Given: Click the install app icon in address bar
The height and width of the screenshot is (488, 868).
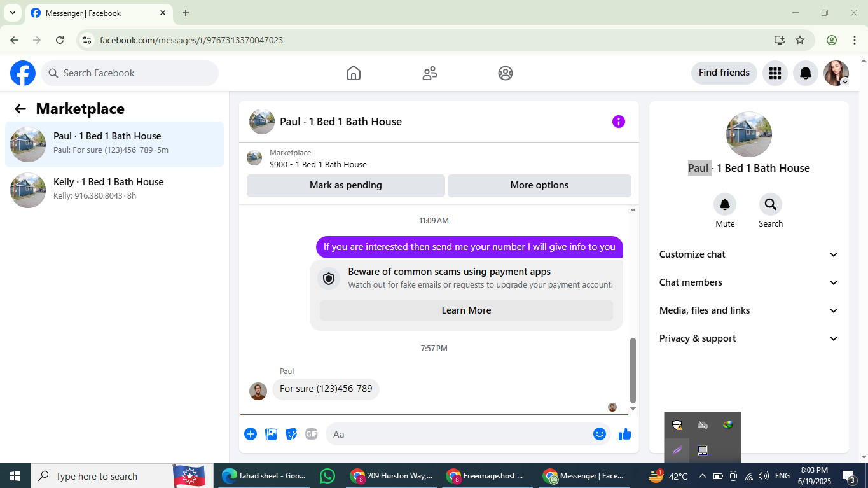Looking at the screenshot, I should 780,40.
